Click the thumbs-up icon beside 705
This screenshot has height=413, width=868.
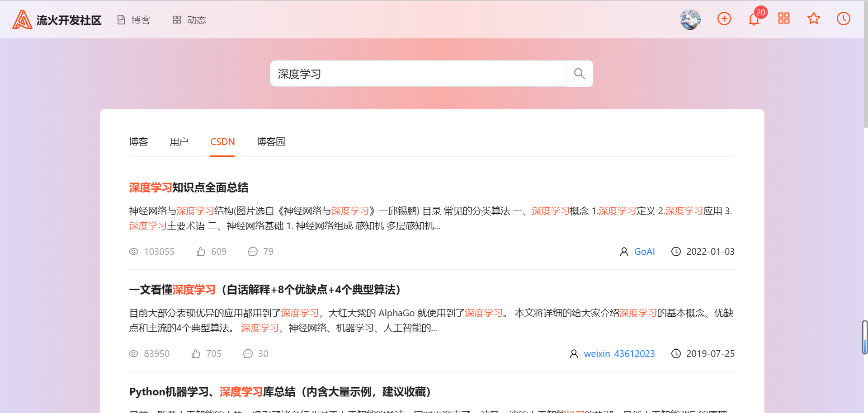(196, 354)
